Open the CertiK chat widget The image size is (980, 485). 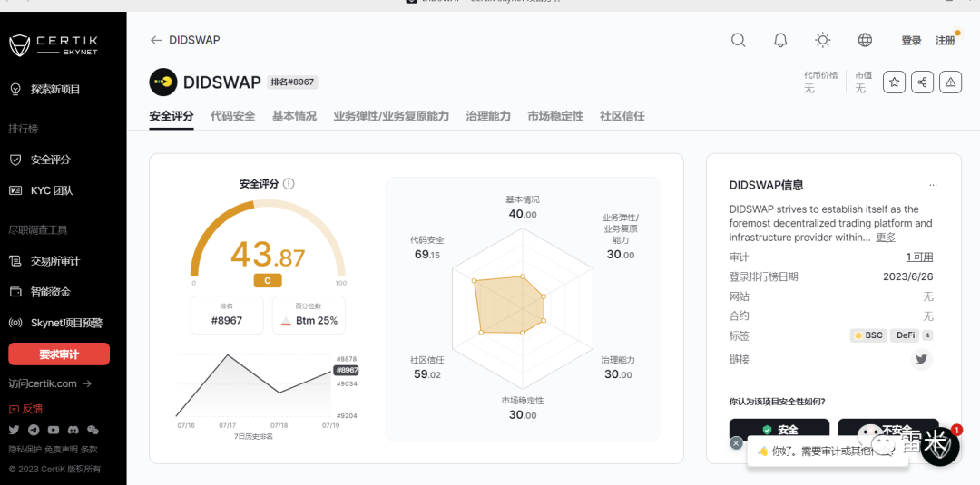coord(940,446)
